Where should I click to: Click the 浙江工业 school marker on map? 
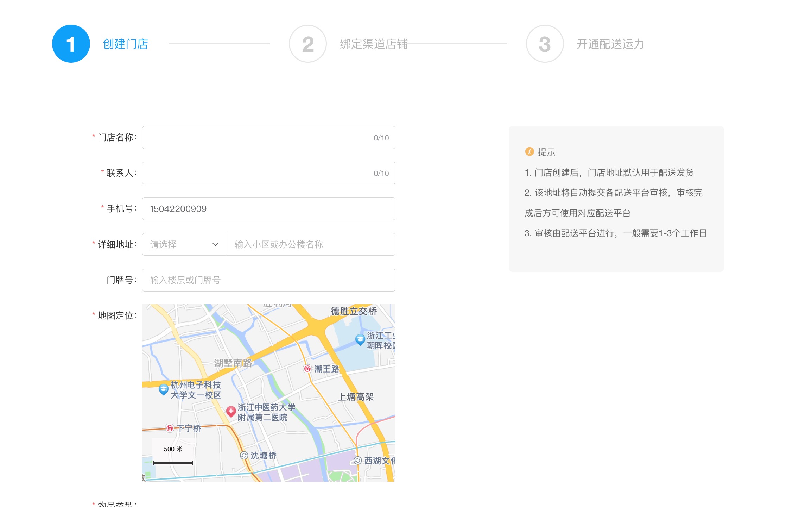pyautogui.click(x=360, y=339)
